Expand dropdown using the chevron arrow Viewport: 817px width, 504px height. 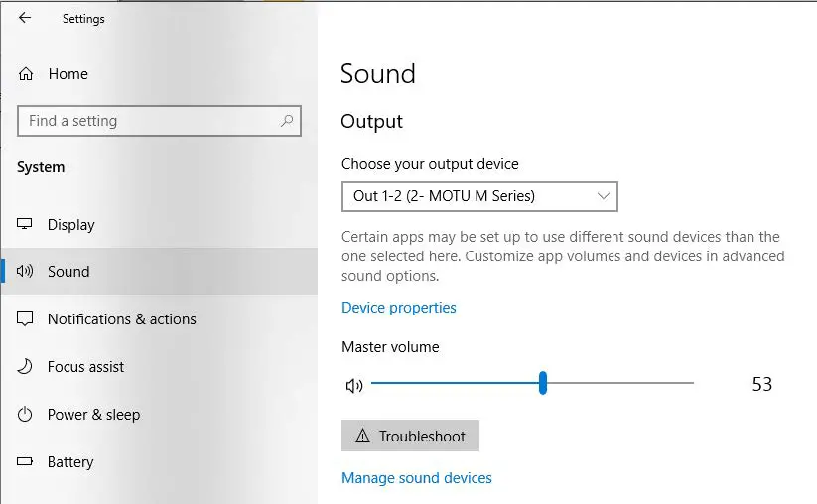coord(603,196)
